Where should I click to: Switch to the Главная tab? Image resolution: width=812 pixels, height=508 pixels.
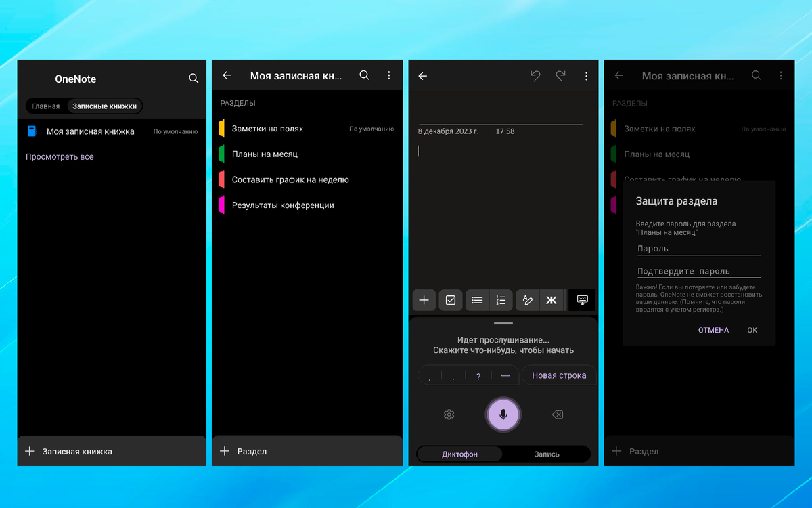coord(46,106)
